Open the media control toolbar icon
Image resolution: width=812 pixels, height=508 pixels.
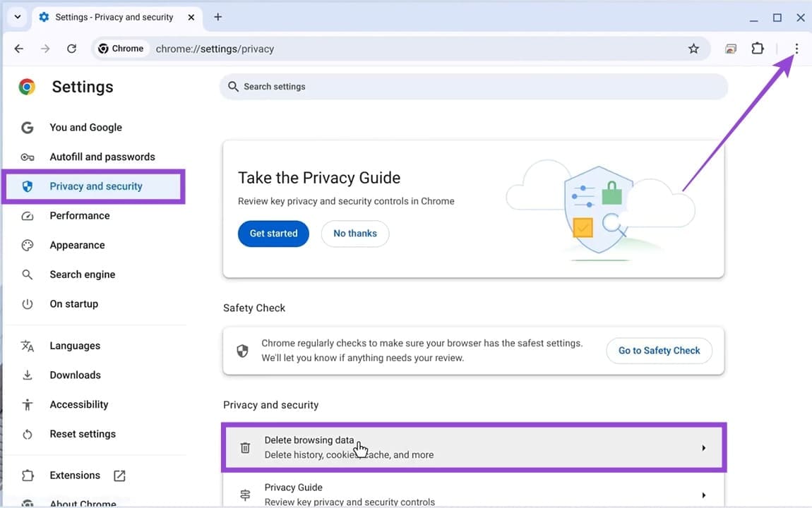point(731,49)
